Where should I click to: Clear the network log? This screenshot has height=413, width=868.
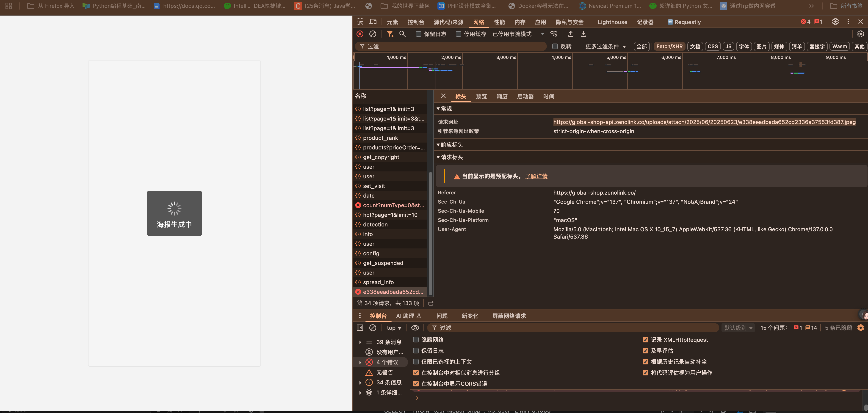click(373, 34)
